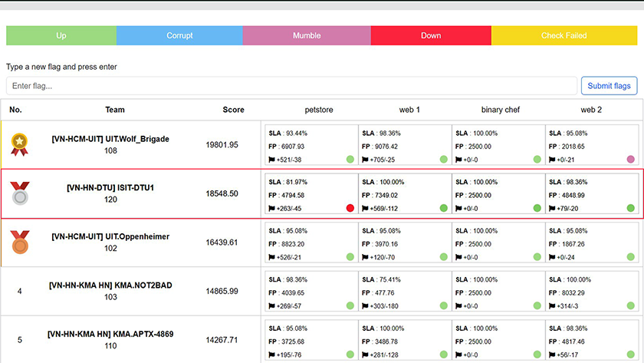Open the [VN-HN-KMA HN] KMA.NOT2BAD team name
644x363 pixels.
[x=110, y=285]
